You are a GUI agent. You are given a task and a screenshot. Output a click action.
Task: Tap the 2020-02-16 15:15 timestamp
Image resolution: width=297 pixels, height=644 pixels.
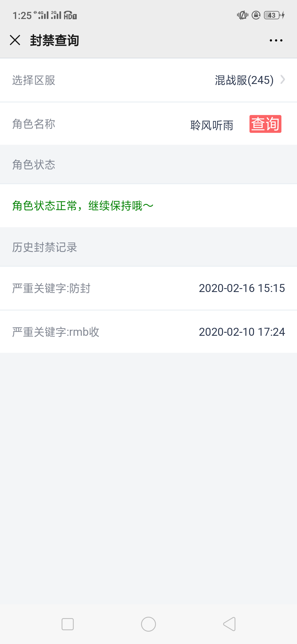[x=242, y=288]
